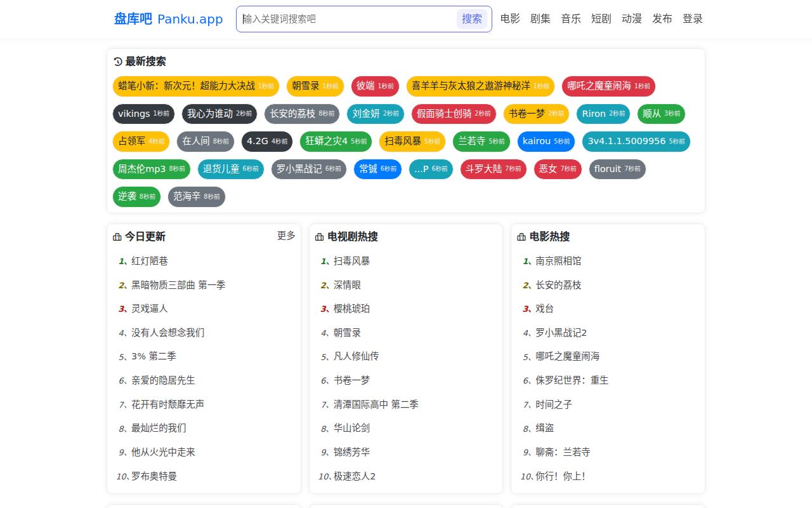This screenshot has width=812, height=508.
Task: Select the 恶女 search tag
Action: (558, 169)
